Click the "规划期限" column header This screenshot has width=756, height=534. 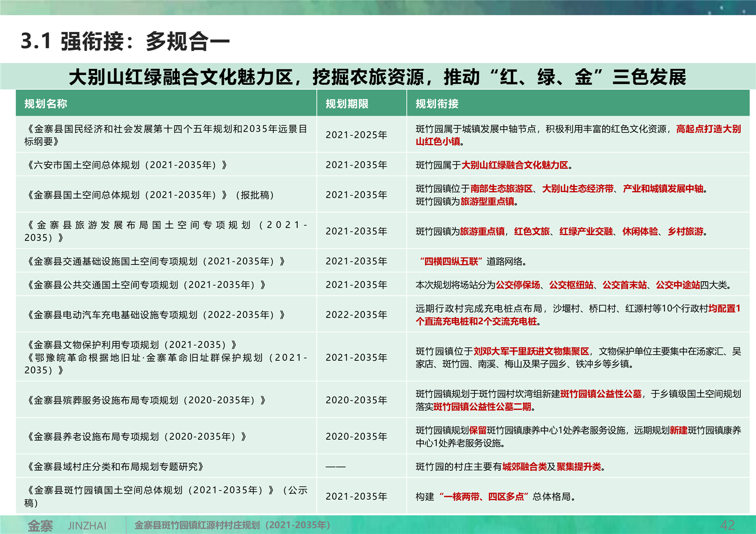[x=347, y=104]
